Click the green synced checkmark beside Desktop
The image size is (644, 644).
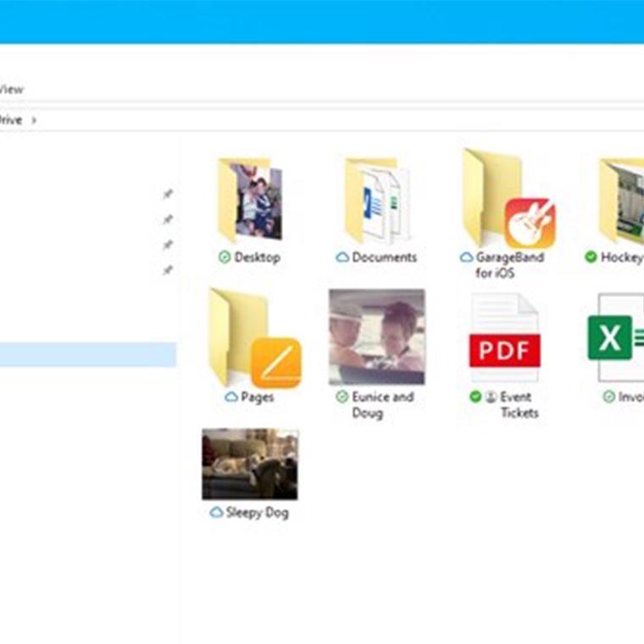coord(225,258)
